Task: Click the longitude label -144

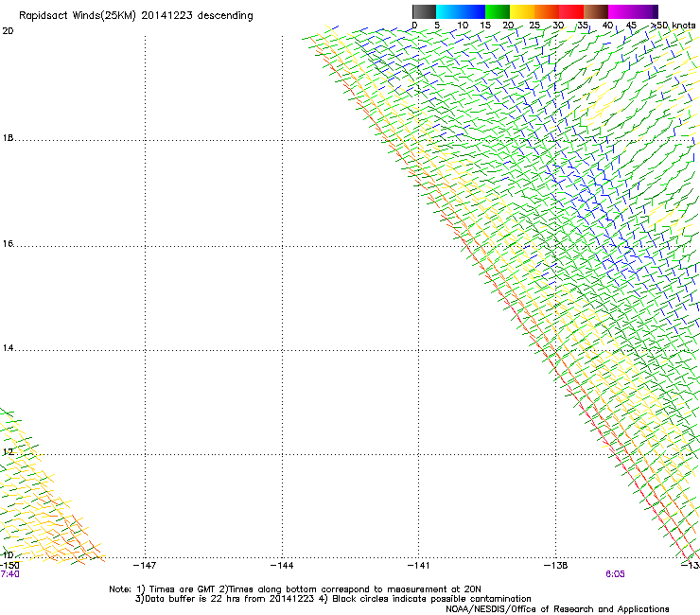Action: (x=282, y=566)
